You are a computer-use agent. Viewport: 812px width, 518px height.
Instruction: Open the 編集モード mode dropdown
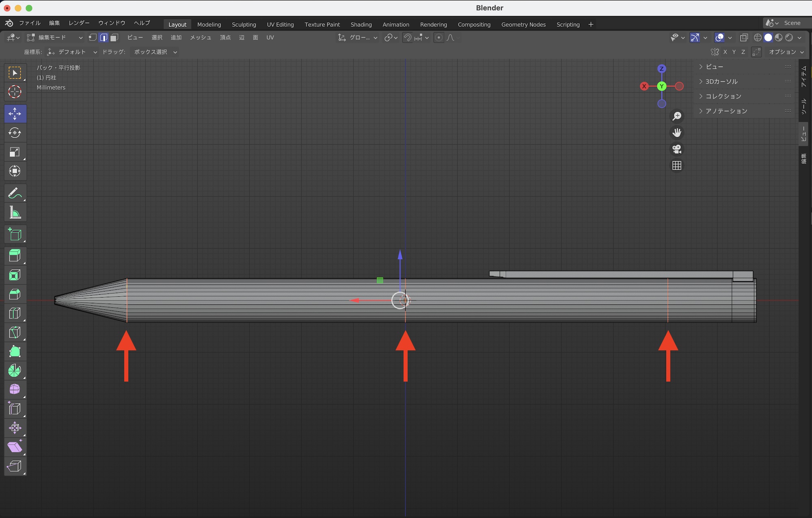[55, 38]
